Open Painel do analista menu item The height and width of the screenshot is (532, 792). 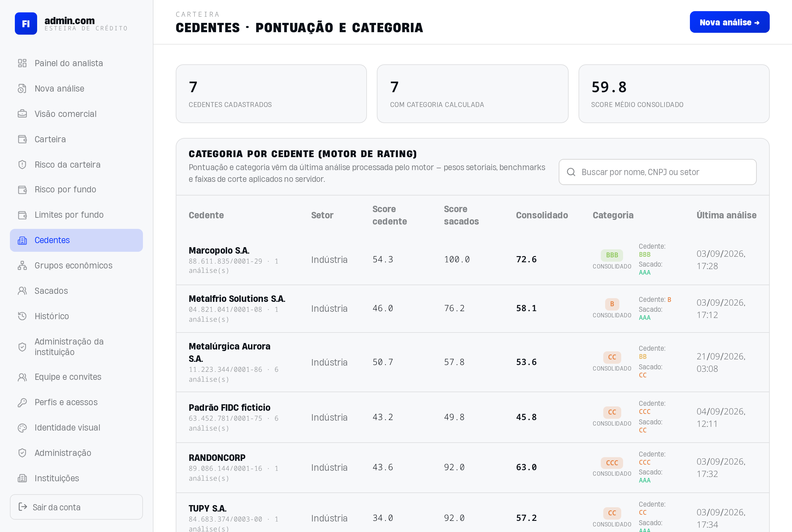click(76, 63)
